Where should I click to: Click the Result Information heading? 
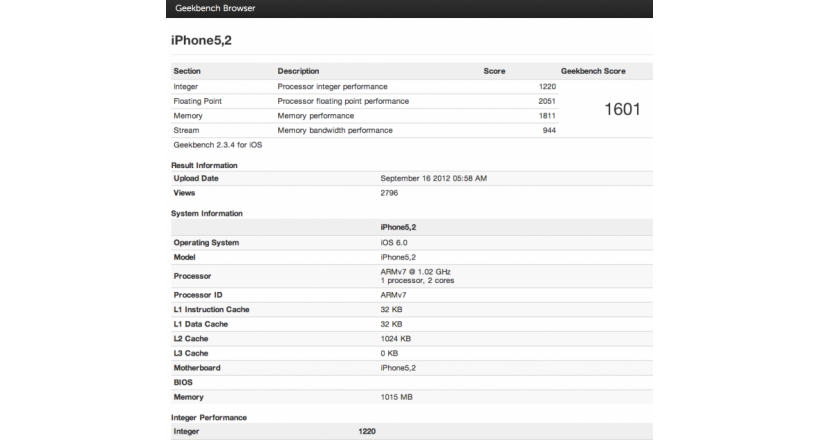[204, 165]
